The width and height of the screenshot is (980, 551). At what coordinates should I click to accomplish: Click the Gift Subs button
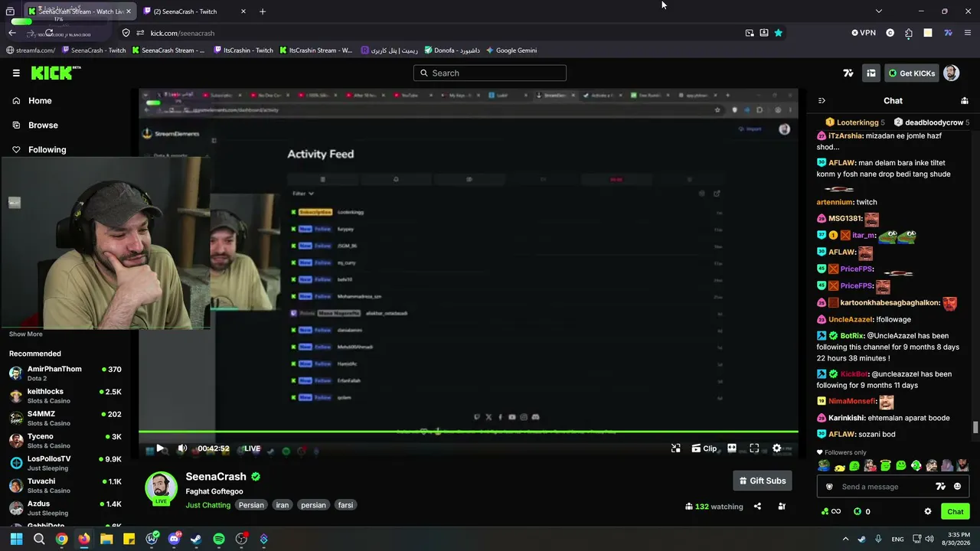tap(762, 481)
